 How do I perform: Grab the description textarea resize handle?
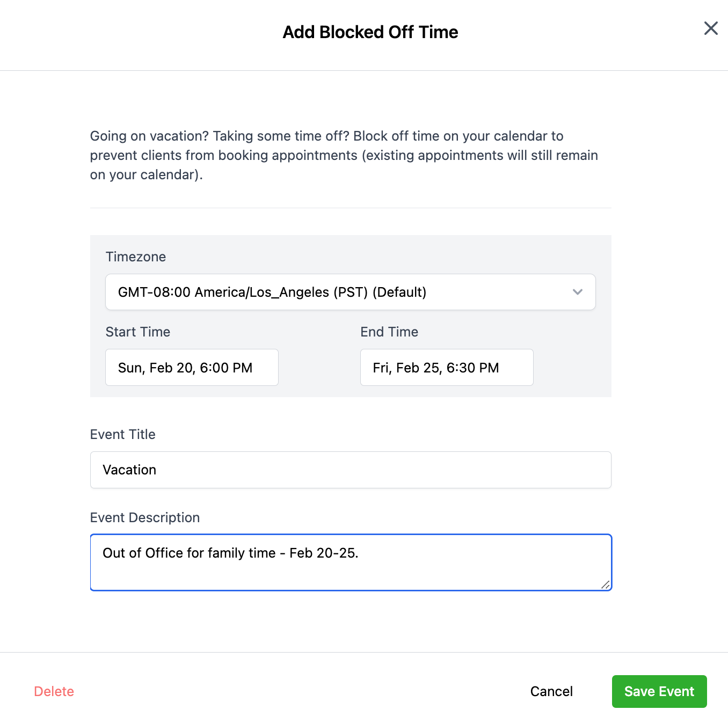coord(606,585)
